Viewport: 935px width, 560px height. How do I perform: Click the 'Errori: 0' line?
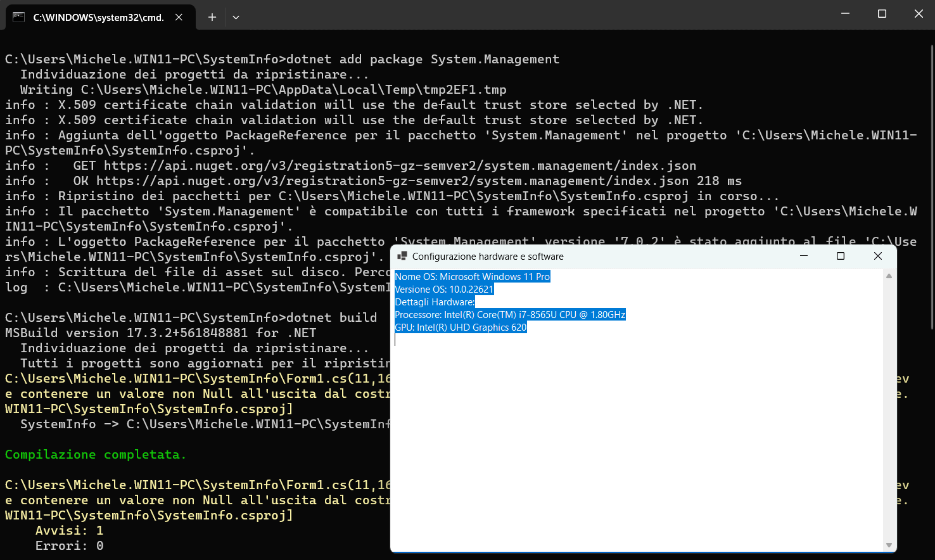coord(69,546)
